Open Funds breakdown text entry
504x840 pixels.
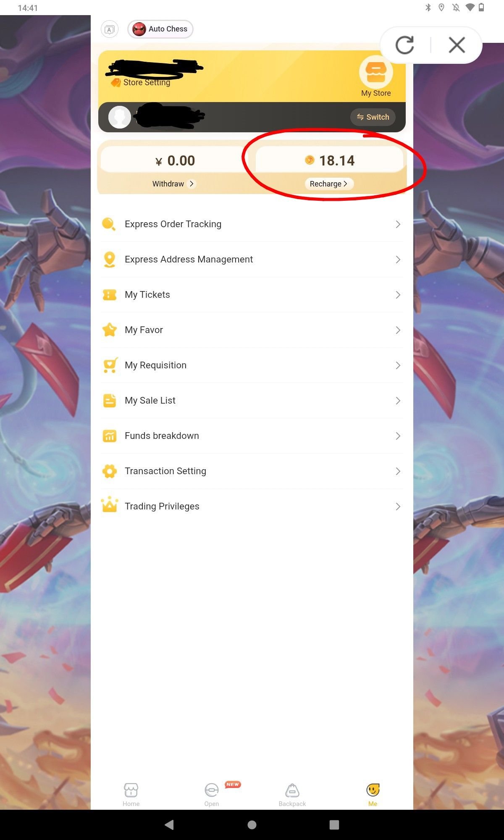pos(162,436)
